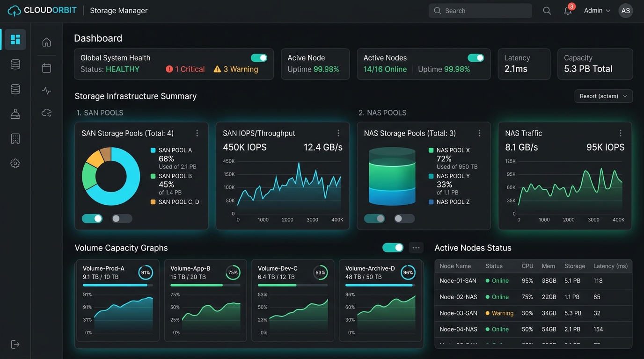Click the yellow 3 Warning triangle icon
644x359 pixels.
[x=217, y=69]
